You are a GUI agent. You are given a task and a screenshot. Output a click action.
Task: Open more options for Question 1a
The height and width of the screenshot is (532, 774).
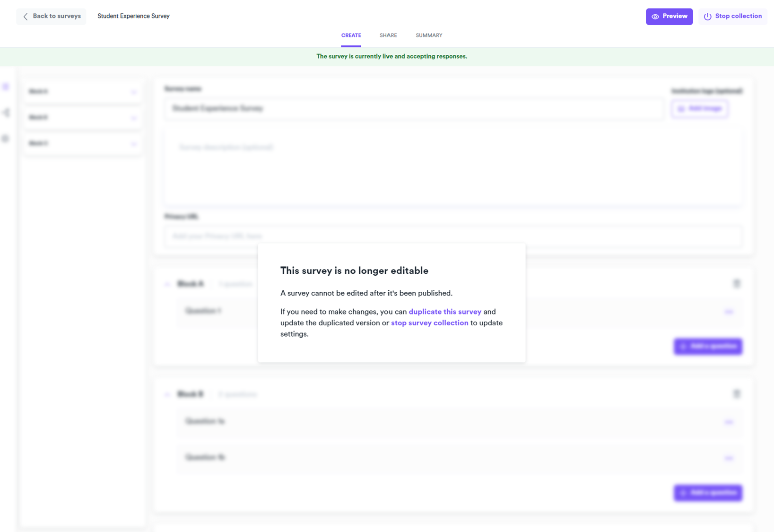pos(729,422)
